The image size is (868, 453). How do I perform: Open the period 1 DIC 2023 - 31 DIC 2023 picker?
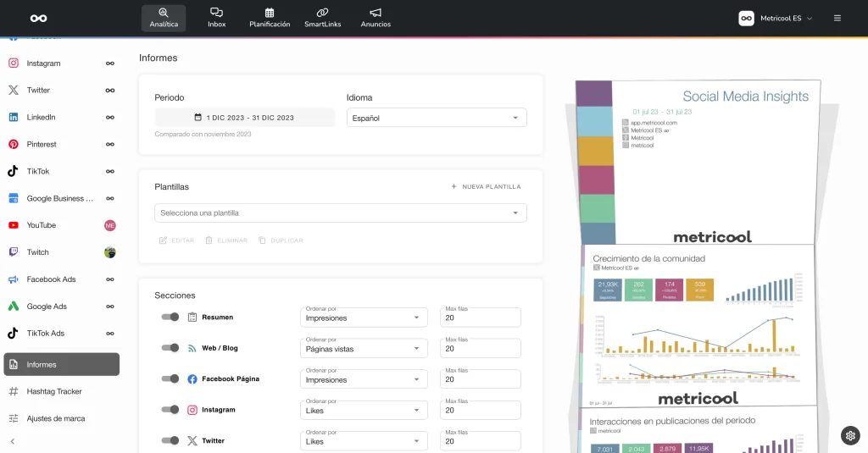pyautogui.click(x=245, y=117)
